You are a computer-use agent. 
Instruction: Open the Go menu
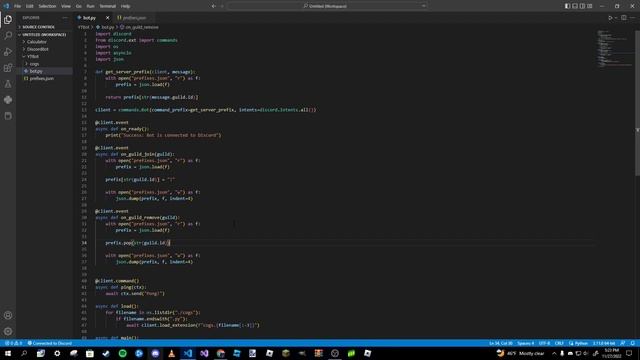coord(78,6)
